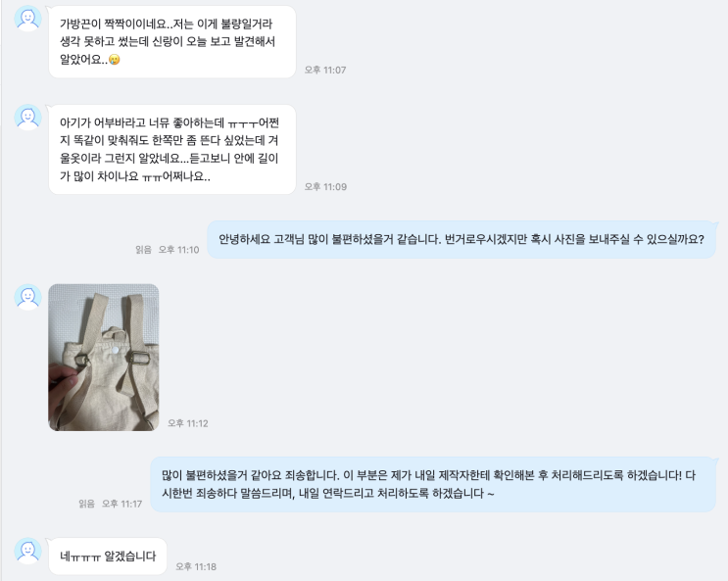This screenshot has height=581, width=728.
Task: Click reply bubble starting 안녕하세요 고객님
Action: click(x=461, y=240)
